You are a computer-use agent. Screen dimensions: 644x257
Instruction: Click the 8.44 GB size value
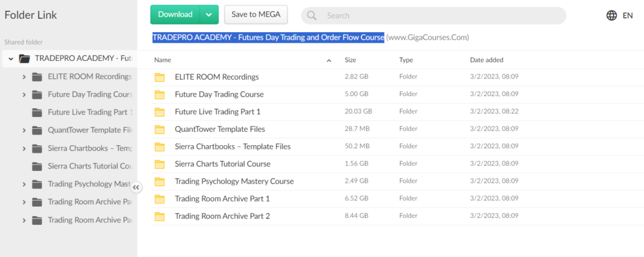point(357,216)
